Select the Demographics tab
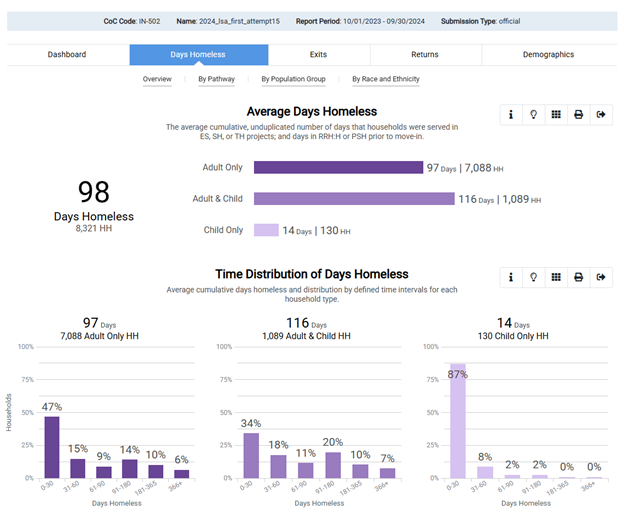624x515 pixels. [548, 55]
